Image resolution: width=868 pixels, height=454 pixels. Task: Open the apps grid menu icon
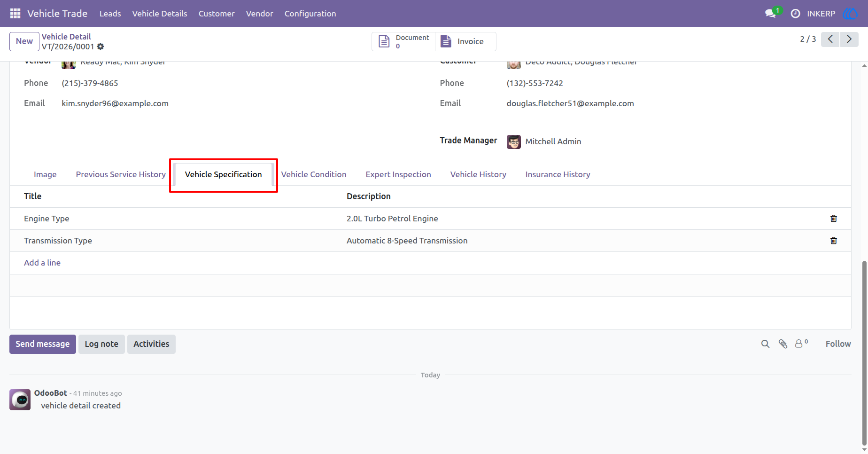(15, 14)
